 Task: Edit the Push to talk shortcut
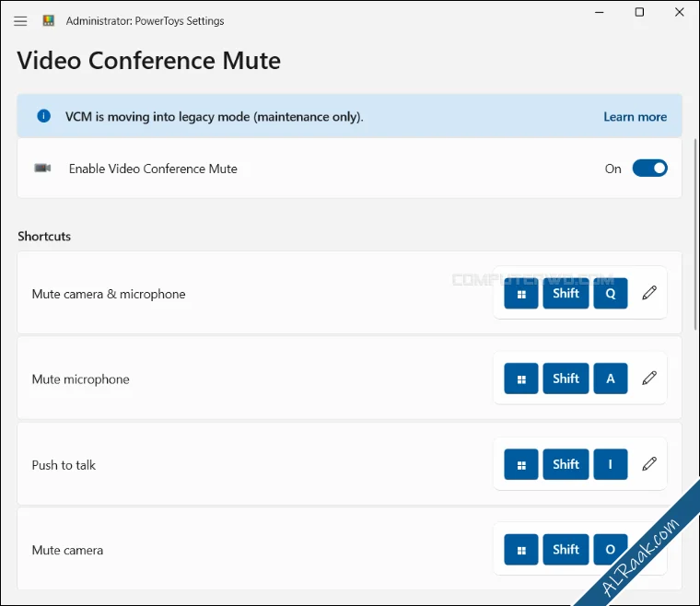(649, 464)
